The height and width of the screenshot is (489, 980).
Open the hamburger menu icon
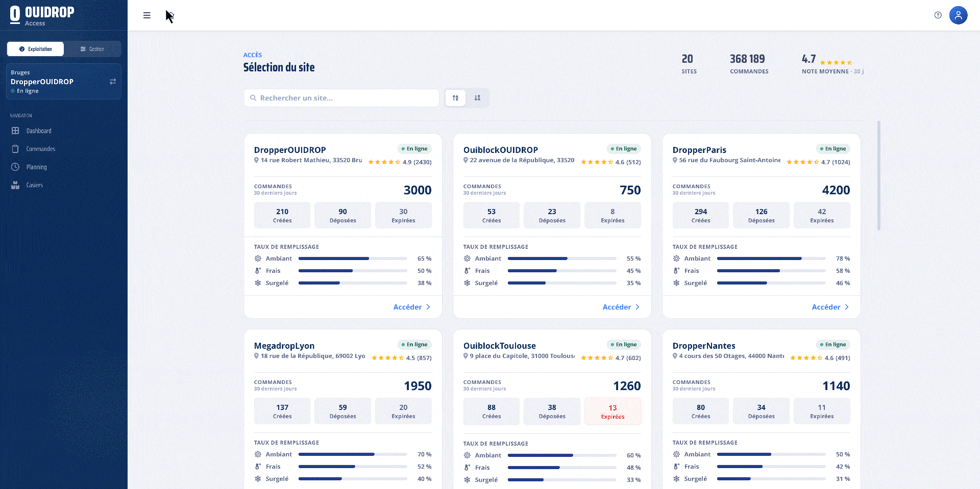pos(147,15)
